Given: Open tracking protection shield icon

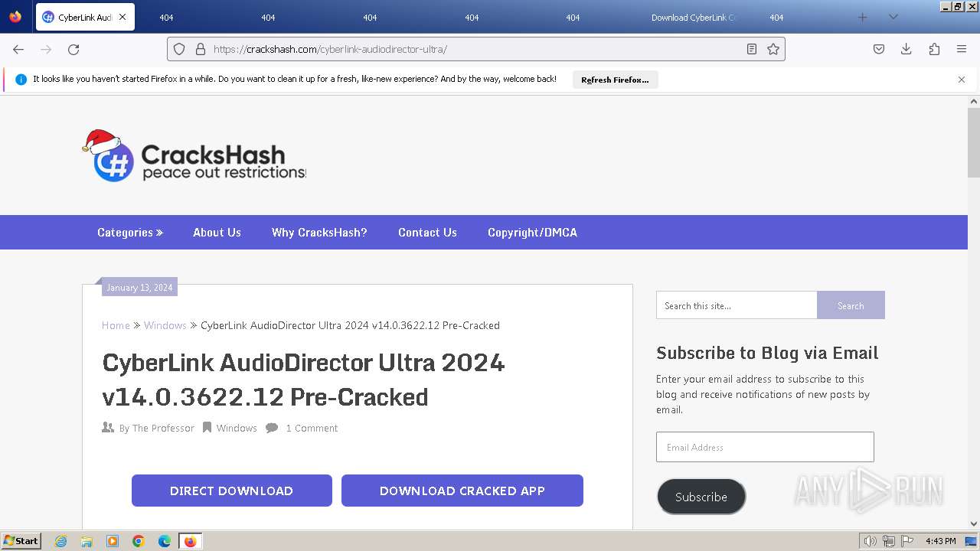Looking at the screenshot, I should 179,49.
